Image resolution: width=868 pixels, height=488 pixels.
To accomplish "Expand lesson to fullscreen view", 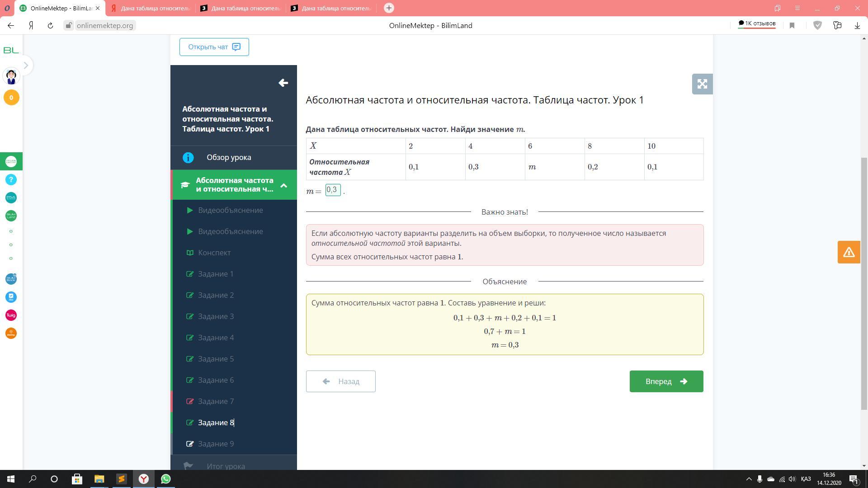I will 702,84.
